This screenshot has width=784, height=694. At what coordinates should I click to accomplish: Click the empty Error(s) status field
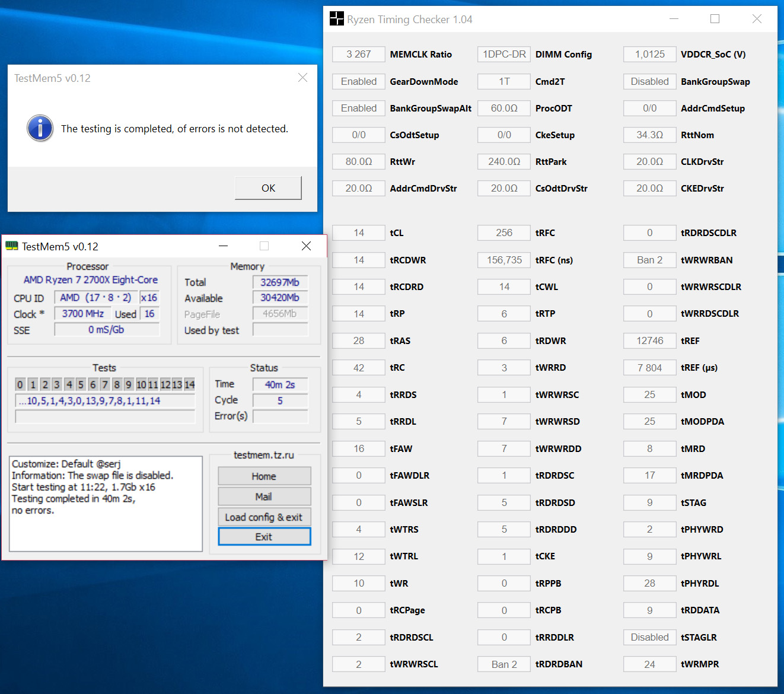[281, 416]
